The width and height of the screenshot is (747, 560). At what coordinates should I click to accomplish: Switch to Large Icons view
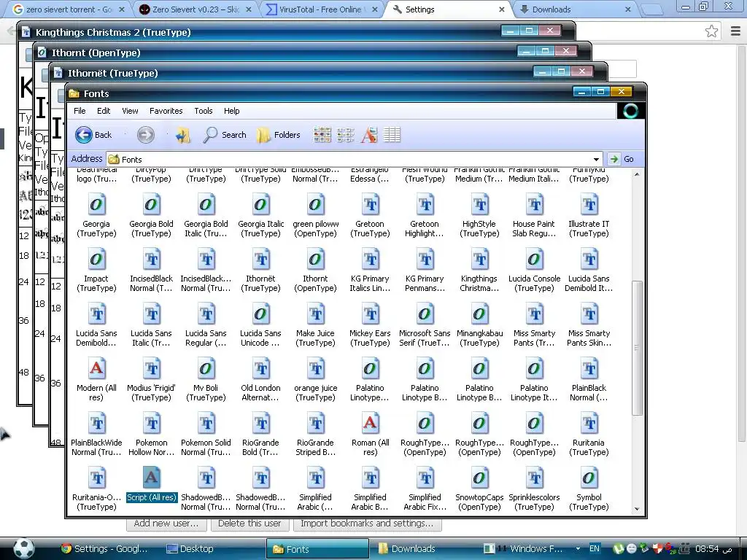(322, 135)
